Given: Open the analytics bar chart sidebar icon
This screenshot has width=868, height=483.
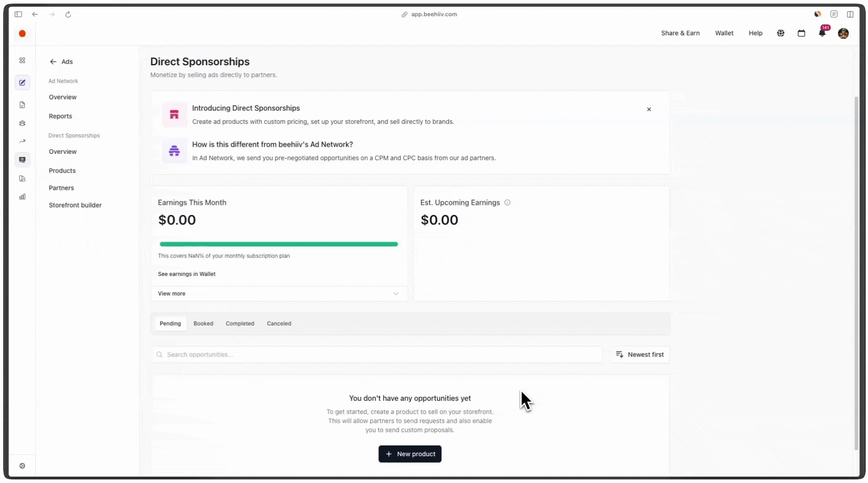Looking at the screenshot, I should 22,197.
